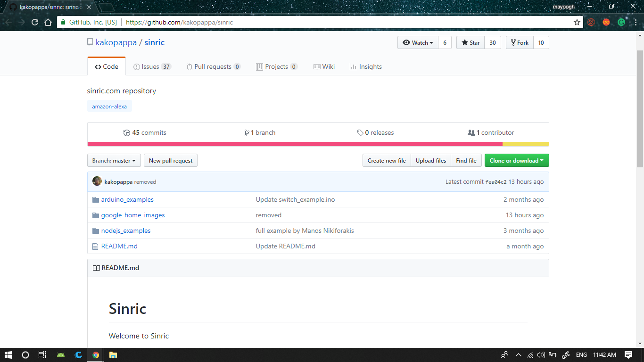Screen dimensions: 644x362
Task: Click the Upload files button
Action: (x=431, y=161)
